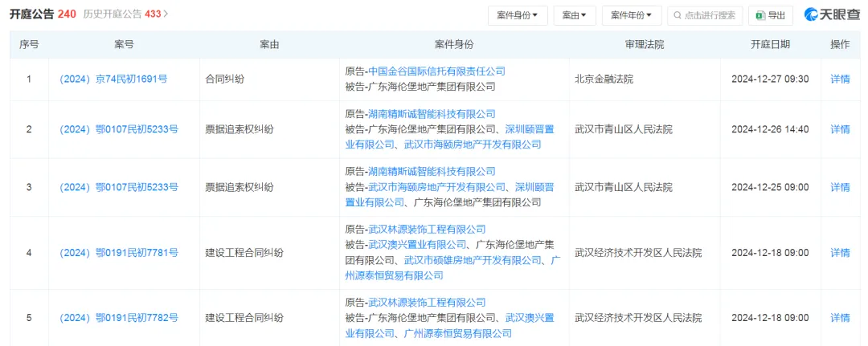This screenshot has height=346, width=868.
Task: Expand the 案由 dropdown filter
Action: click(574, 15)
